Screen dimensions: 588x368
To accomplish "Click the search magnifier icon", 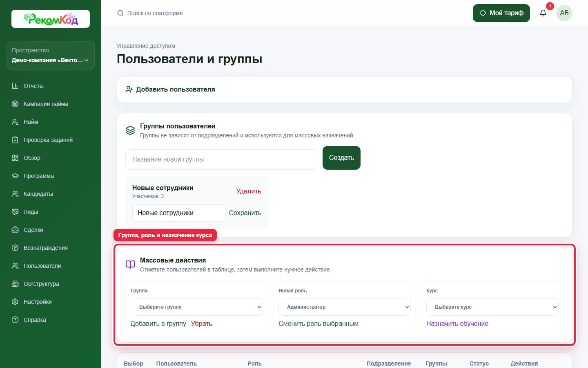I will [x=120, y=13].
